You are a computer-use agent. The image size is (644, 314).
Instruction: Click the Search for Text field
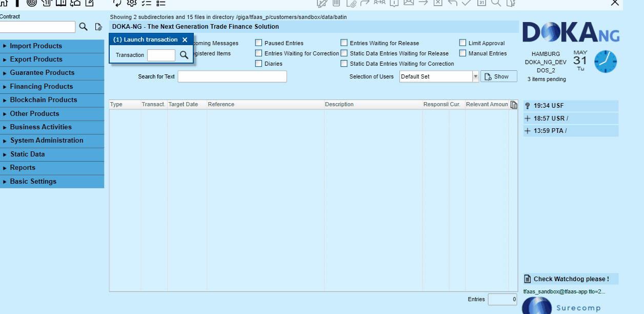[232, 76]
